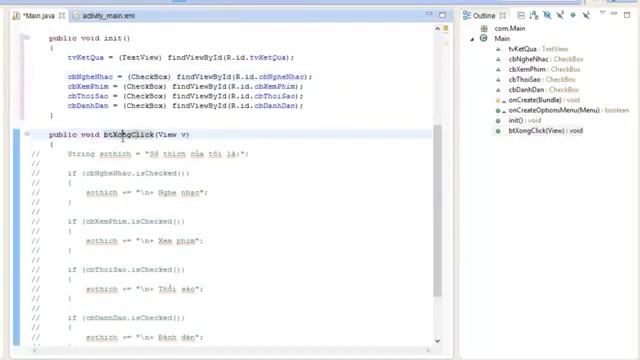Click the package icon beside com.Main
The height and width of the screenshot is (360, 640).
pyautogui.click(x=484, y=29)
